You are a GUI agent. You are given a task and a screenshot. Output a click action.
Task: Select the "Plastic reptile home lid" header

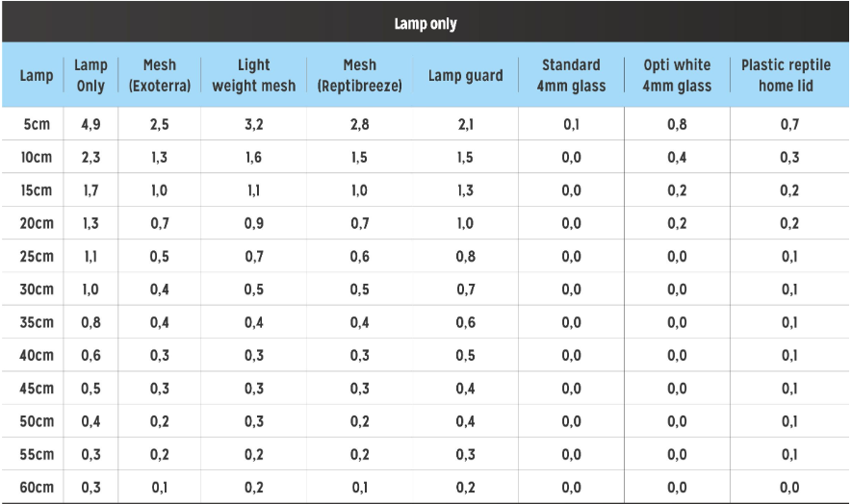784,75
